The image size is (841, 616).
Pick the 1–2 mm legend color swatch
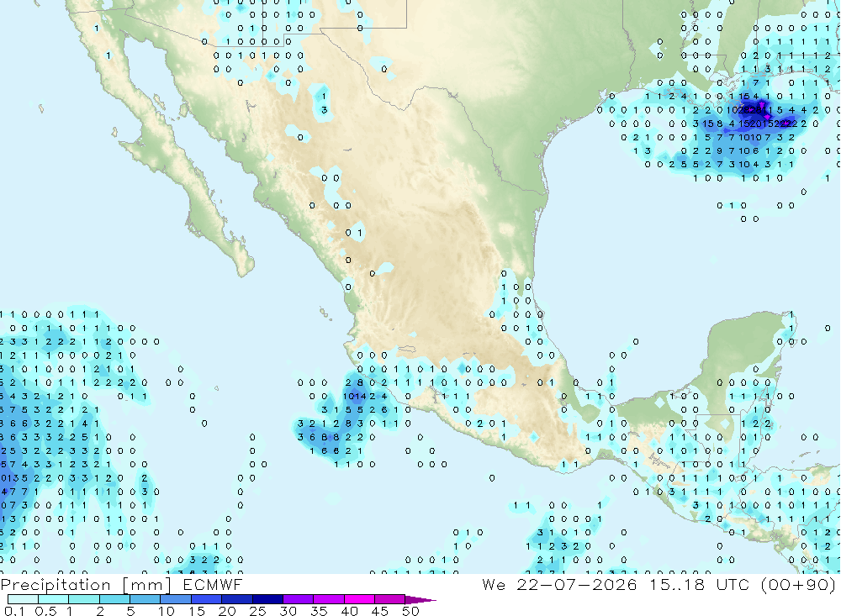[x=84, y=599]
